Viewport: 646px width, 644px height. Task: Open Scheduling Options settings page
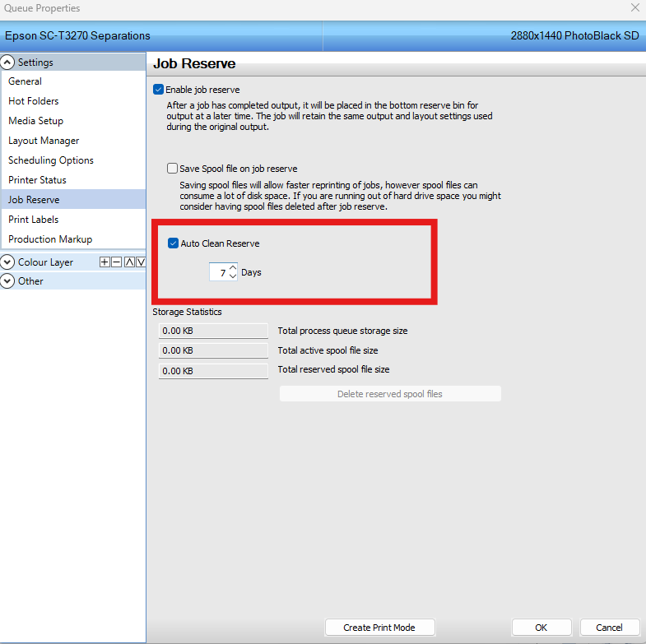coord(73,160)
